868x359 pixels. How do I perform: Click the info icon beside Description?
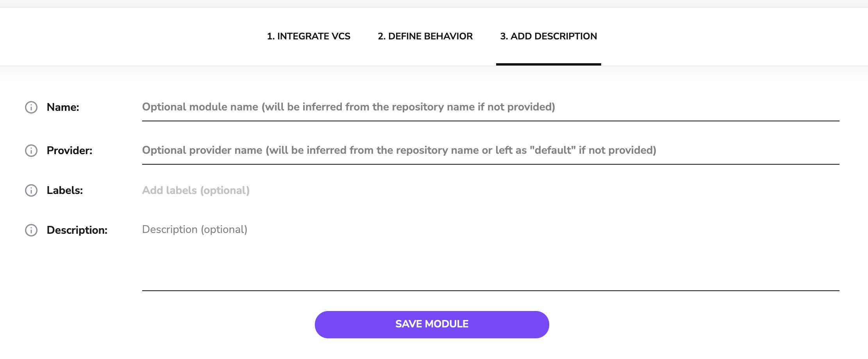pyautogui.click(x=31, y=230)
